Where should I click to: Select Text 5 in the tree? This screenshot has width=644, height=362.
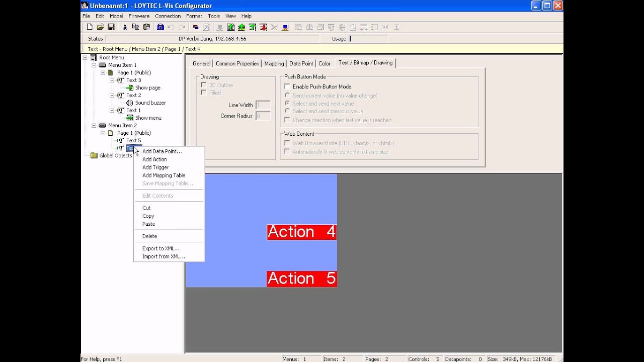click(x=133, y=140)
